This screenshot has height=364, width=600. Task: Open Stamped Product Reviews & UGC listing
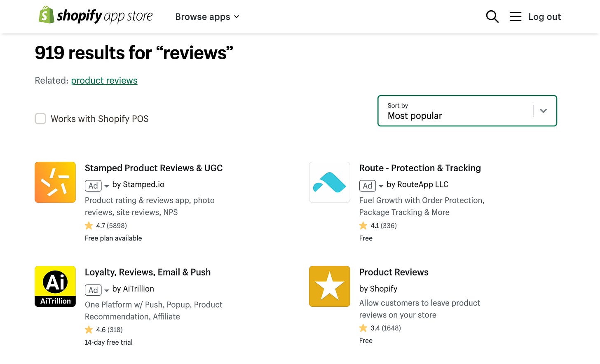click(x=154, y=168)
